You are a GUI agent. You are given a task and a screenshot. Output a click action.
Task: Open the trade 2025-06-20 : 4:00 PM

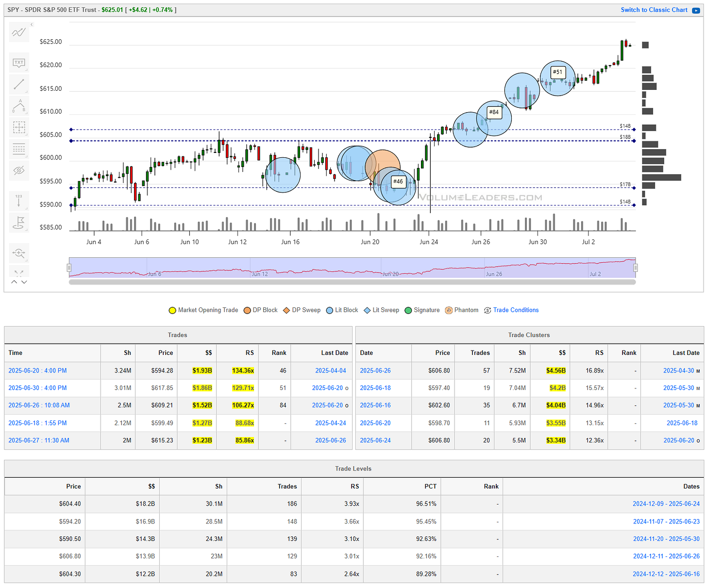pos(37,370)
